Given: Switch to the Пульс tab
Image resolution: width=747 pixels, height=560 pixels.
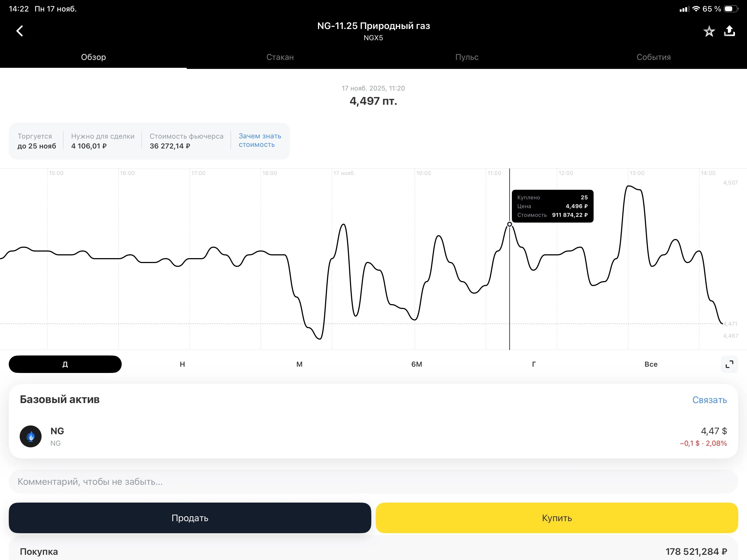Looking at the screenshot, I should (467, 57).
